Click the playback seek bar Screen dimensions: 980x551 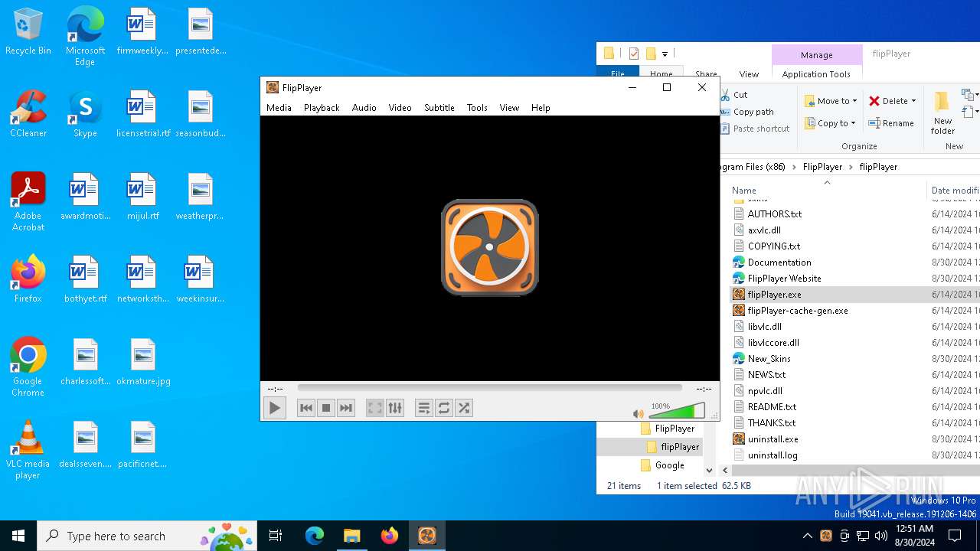(489, 388)
